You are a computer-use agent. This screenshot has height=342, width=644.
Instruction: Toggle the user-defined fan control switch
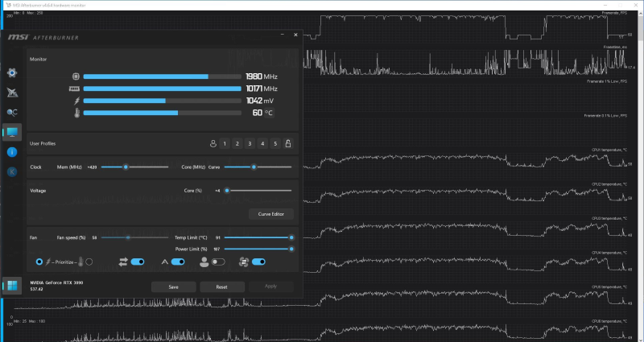coord(218,262)
